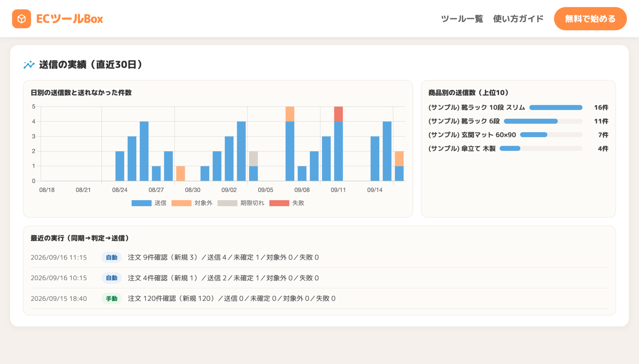The width and height of the screenshot is (639, 364).
Task: Click the 7件 count value
Action: pos(603,135)
